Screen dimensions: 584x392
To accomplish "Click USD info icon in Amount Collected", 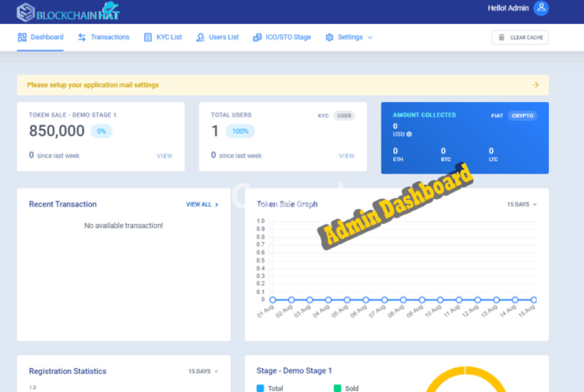I will [x=409, y=134].
